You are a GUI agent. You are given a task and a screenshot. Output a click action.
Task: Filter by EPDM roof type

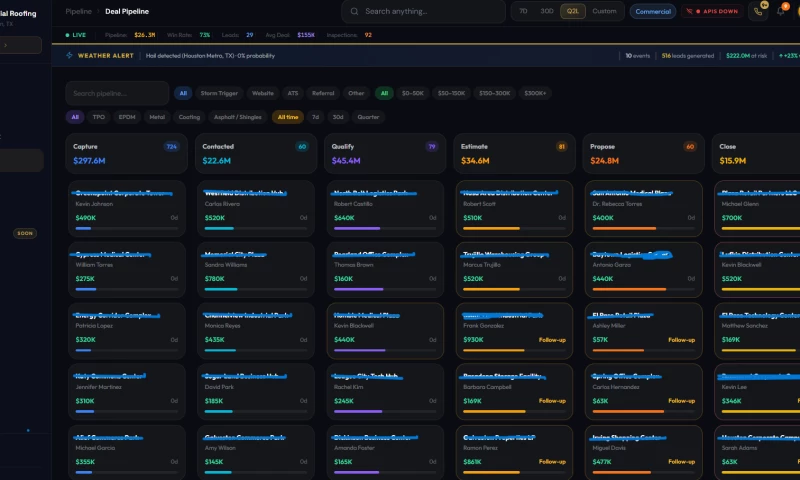coord(127,117)
